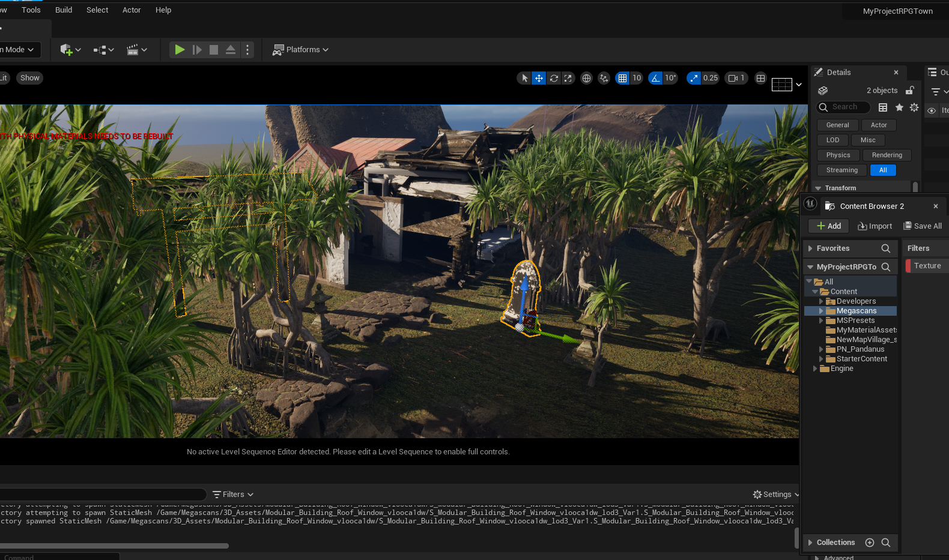949x560 pixels.
Task: Open the Blueprints toolbar menu
Action: (x=104, y=50)
